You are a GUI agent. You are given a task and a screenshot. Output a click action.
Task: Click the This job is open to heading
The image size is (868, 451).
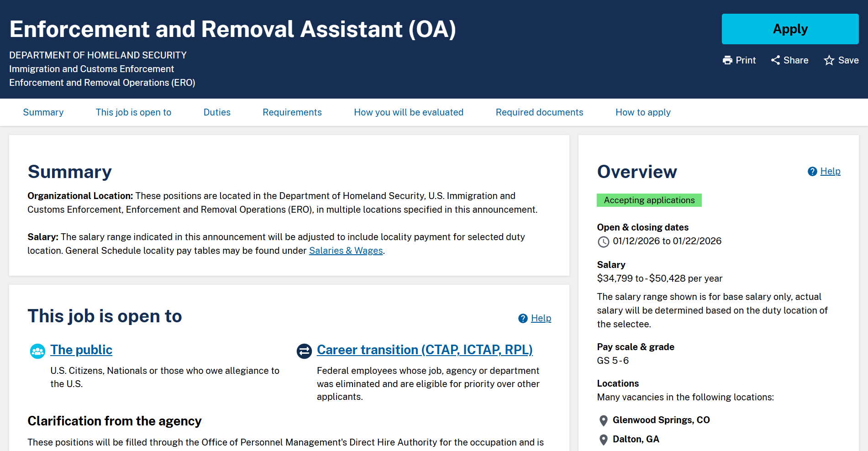pyautogui.click(x=105, y=316)
